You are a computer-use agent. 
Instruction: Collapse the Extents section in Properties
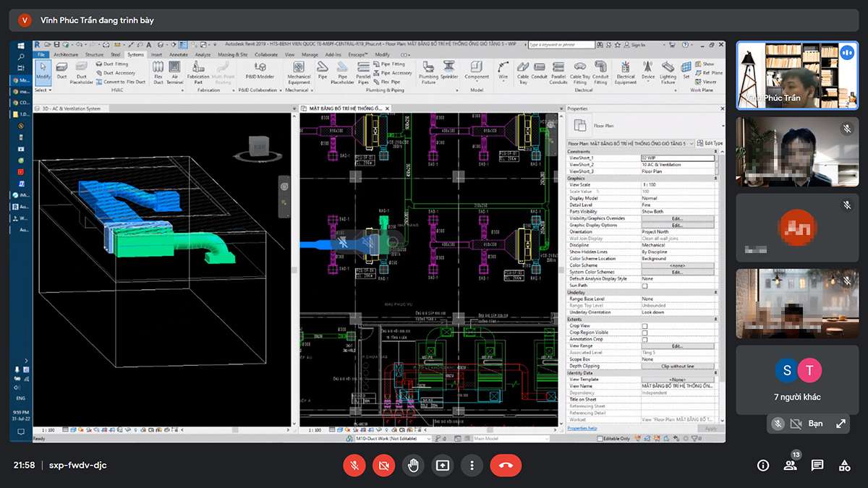(x=717, y=319)
